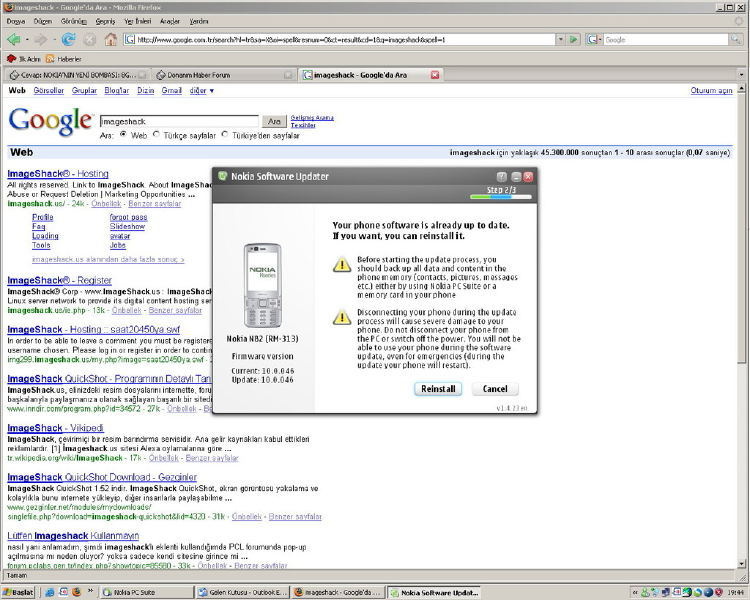Image resolution: width=750 pixels, height=600 pixels.
Task: Open the Dosya menu
Action: tap(16, 21)
